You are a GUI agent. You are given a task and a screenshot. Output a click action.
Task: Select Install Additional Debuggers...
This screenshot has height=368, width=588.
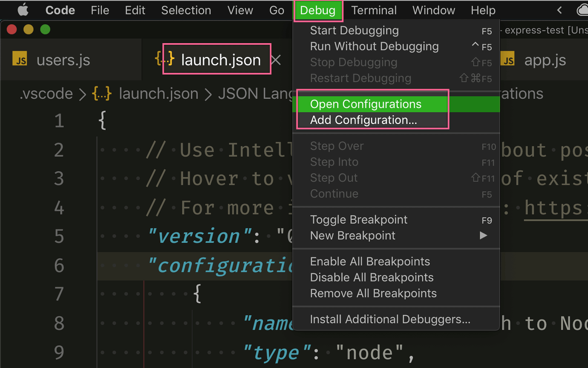(x=396, y=319)
